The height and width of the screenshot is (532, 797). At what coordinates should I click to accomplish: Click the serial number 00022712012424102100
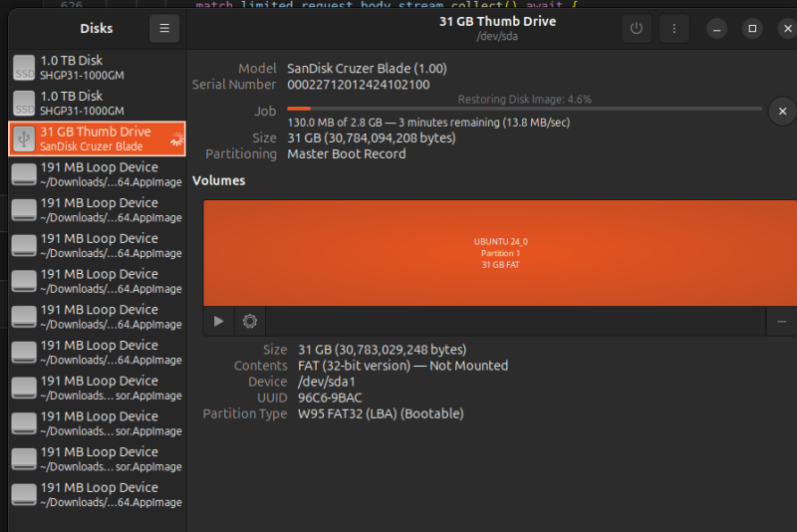click(x=359, y=85)
